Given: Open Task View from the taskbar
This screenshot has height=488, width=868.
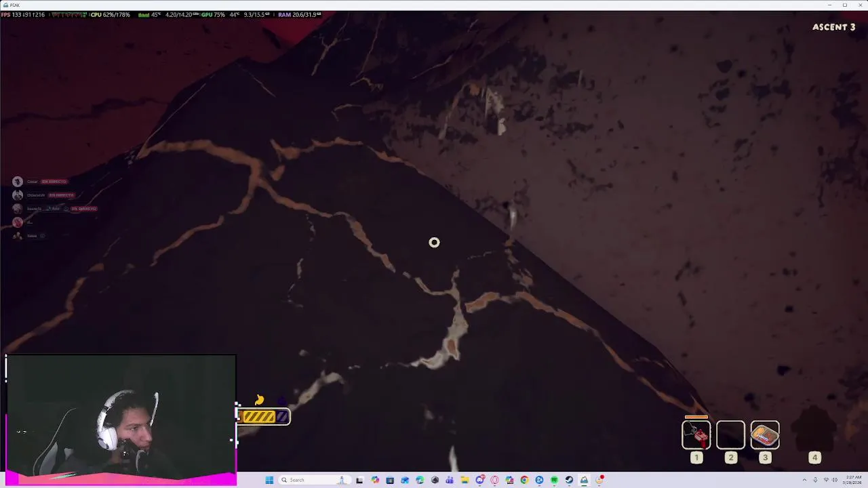Looking at the screenshot, I should click(x=359, y=480).
